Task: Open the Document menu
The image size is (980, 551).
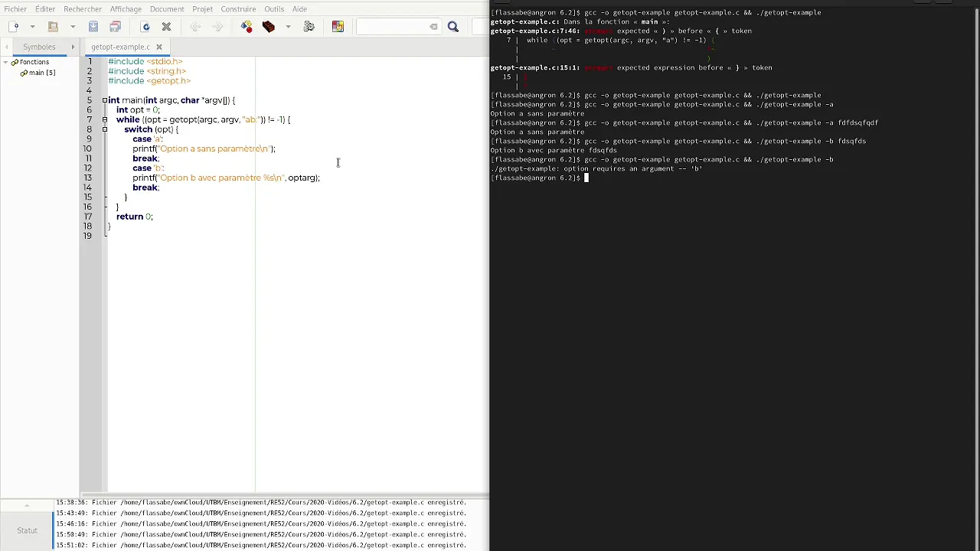Action: coord(167,9)
